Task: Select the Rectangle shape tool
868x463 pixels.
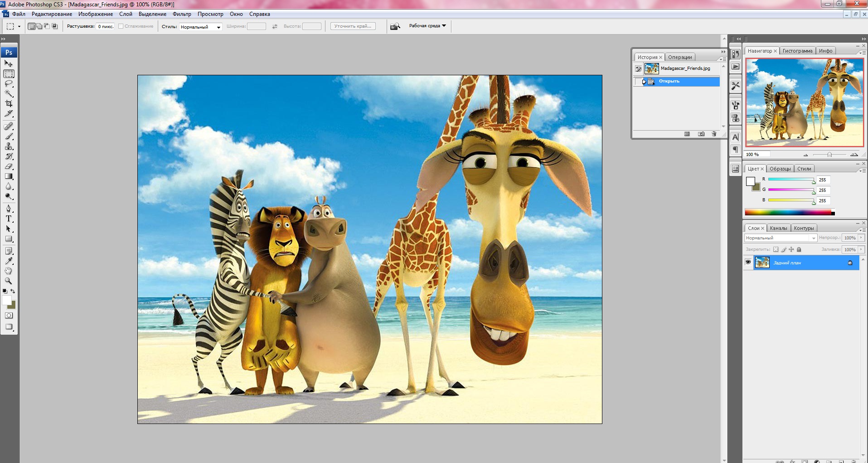Action: 9,239
